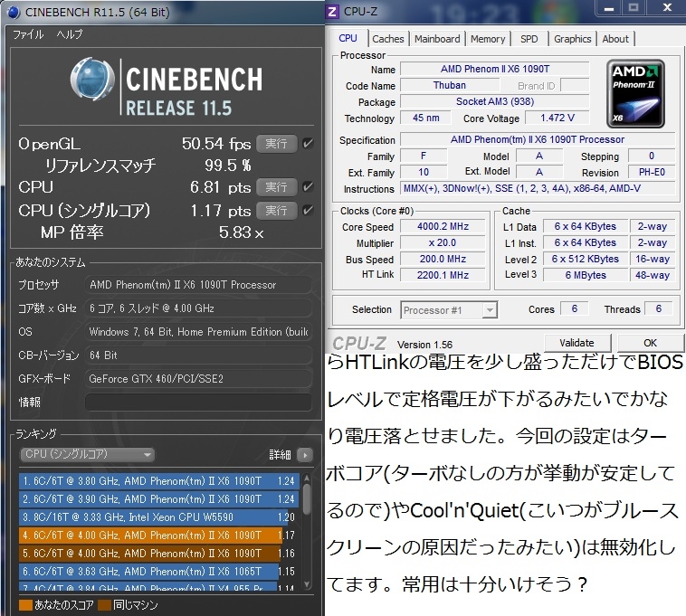686x616 pixels.
Task: Click the Cinebench title bar sphere icon
Action: [14, 13]
